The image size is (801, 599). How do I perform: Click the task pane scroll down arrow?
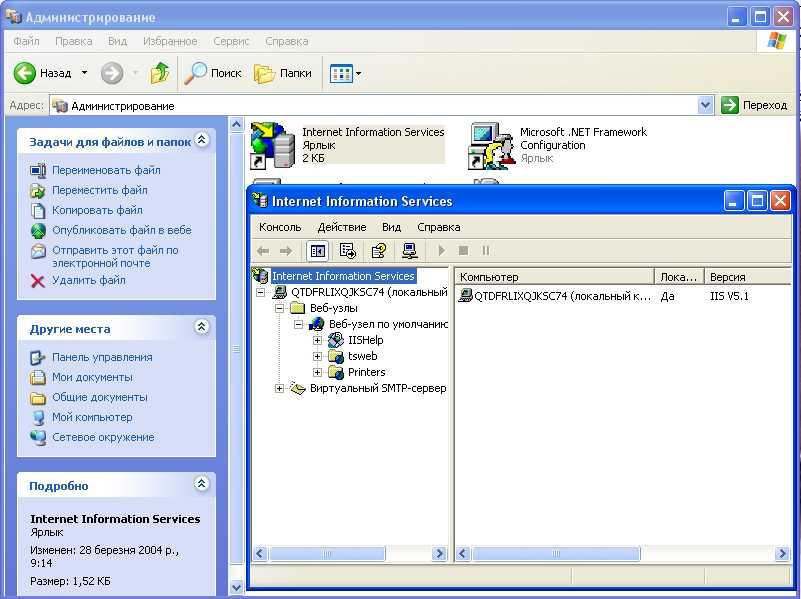click(x=237, y=587)
